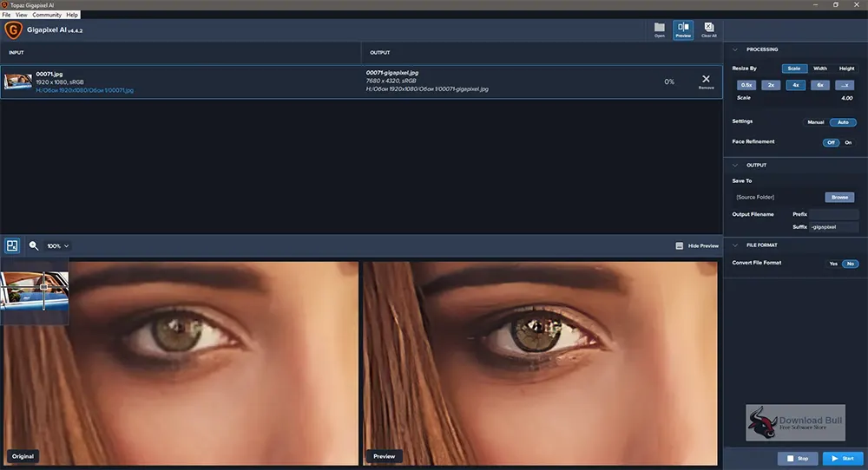Viewport: 868px width, 470px height.
Task: Click the Browse button
Action: coord(839,198)
